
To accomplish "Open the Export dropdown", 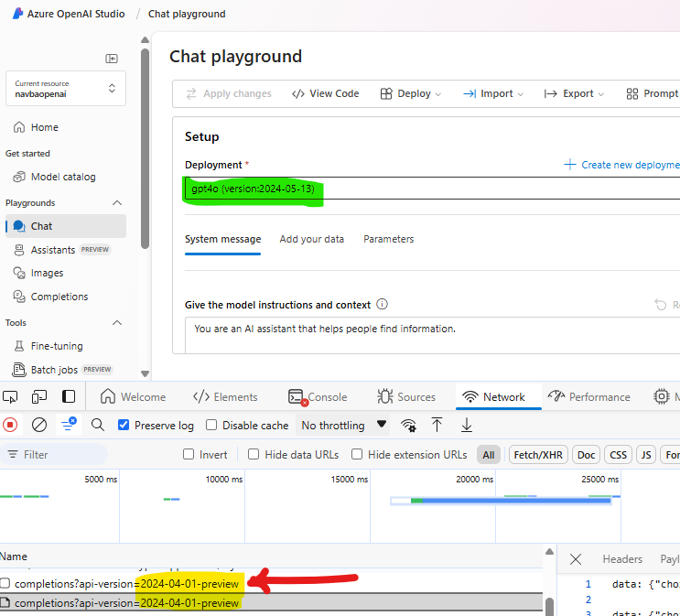I will click(574, 93).
